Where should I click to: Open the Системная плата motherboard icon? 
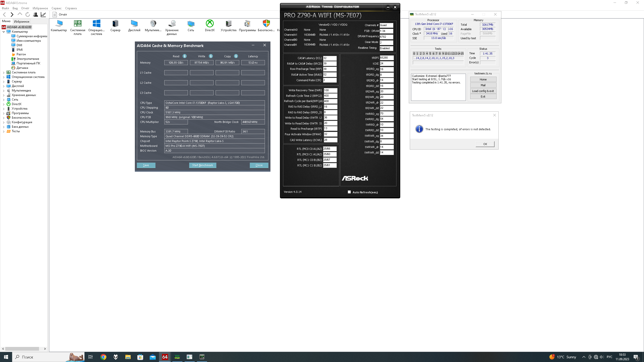pyautogui.click(x=77, y=24)
